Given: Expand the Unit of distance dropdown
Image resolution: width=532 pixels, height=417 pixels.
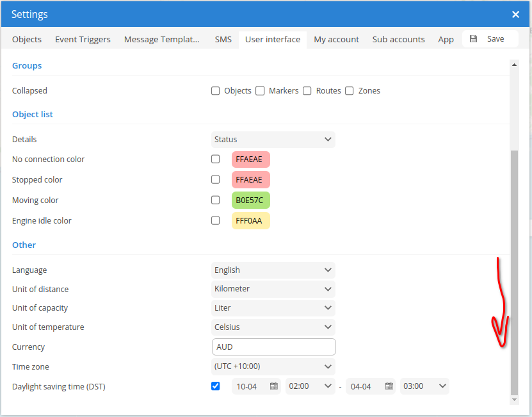Looking at the screenshot, I should pos(273,289).
